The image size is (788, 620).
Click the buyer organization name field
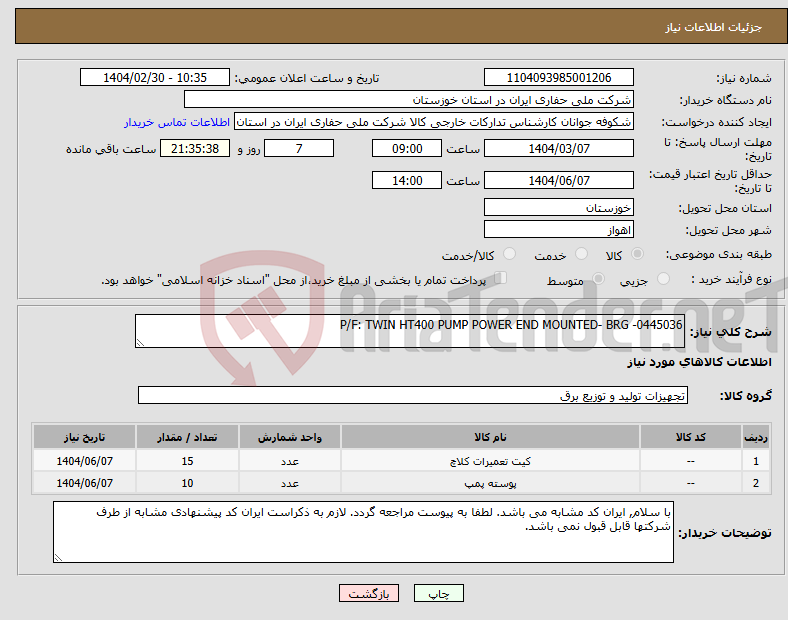click(x=409, y=99)
